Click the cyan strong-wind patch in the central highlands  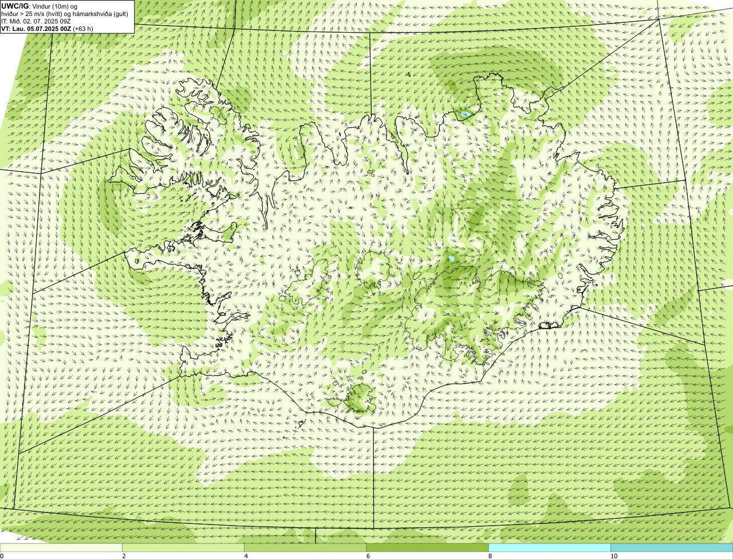pos(452,259)
